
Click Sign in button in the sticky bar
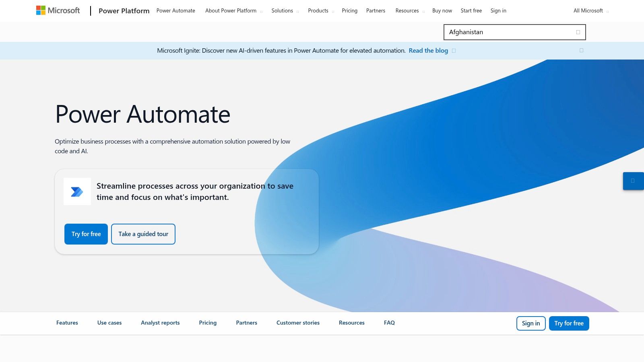[531, 323]
